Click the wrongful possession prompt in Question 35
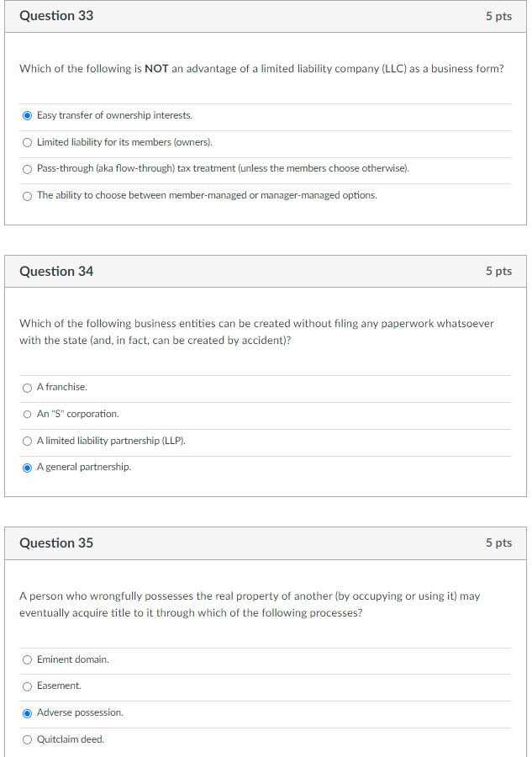Image resolution: width=532 pixels, height=757 pixels. [x=249, y=604]
